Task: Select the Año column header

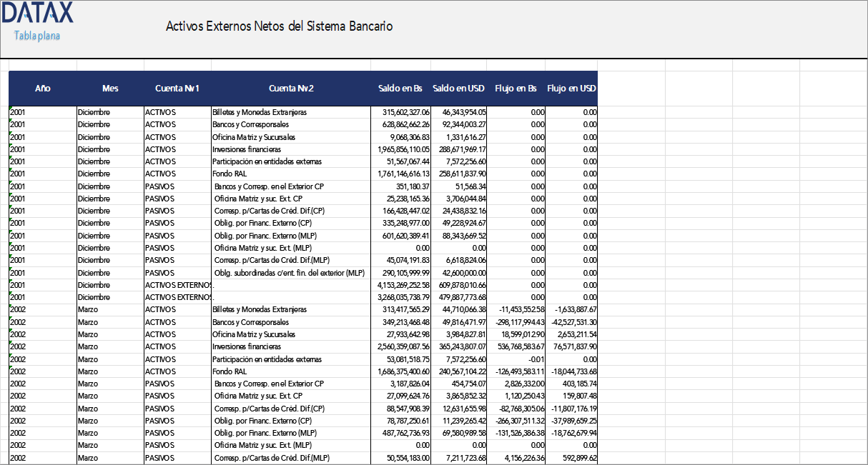Action: [42, 89]
